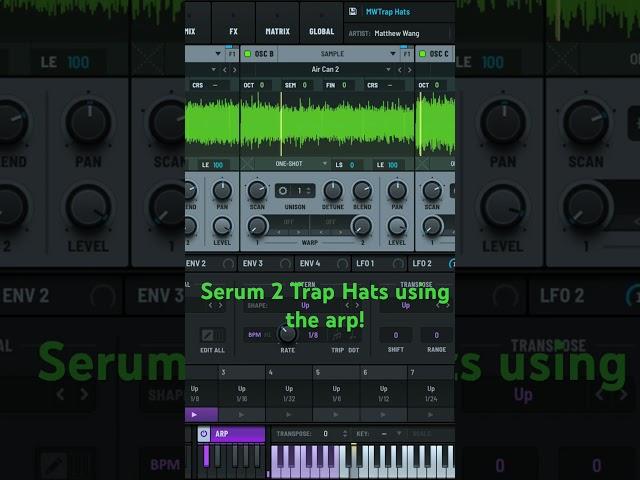Image resolution: width=640 pixels, height=480 pixels.
Task: Load previous sample before Air Can 2
Action: pyautogui.click(x=400, y=70)
